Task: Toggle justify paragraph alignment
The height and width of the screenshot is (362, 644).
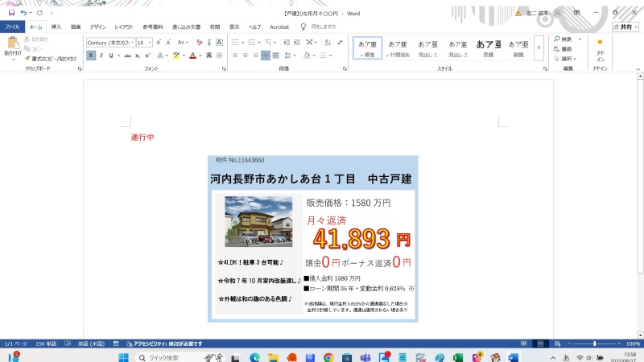Action: pos(266,56)
